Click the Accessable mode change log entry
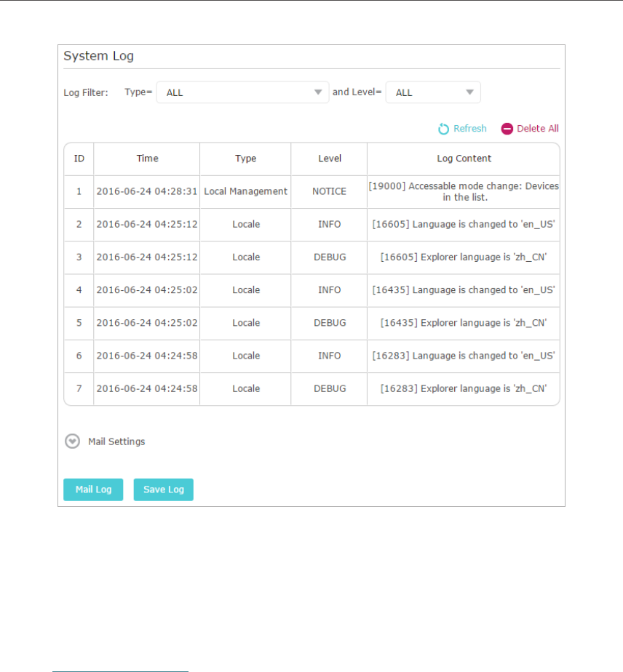 point(464,191)
